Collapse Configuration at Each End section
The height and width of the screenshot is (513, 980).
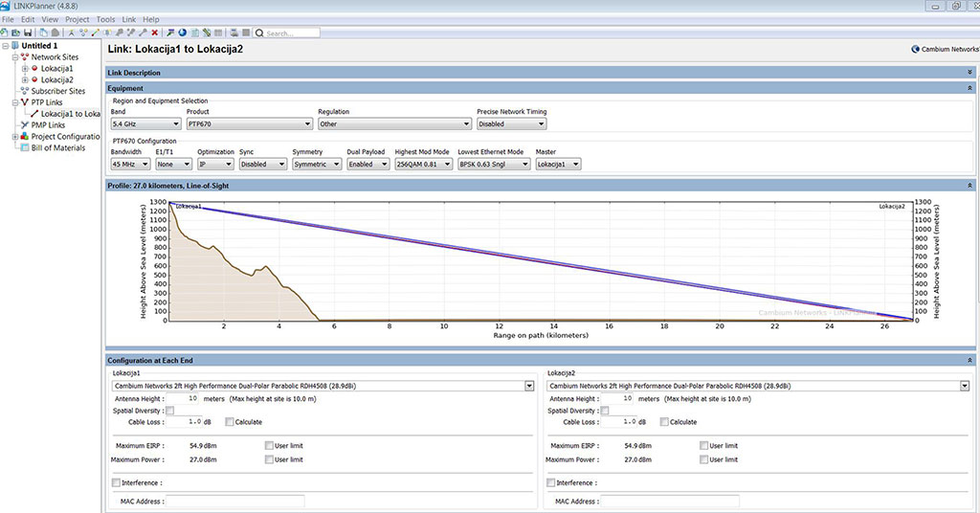point(969,361)
